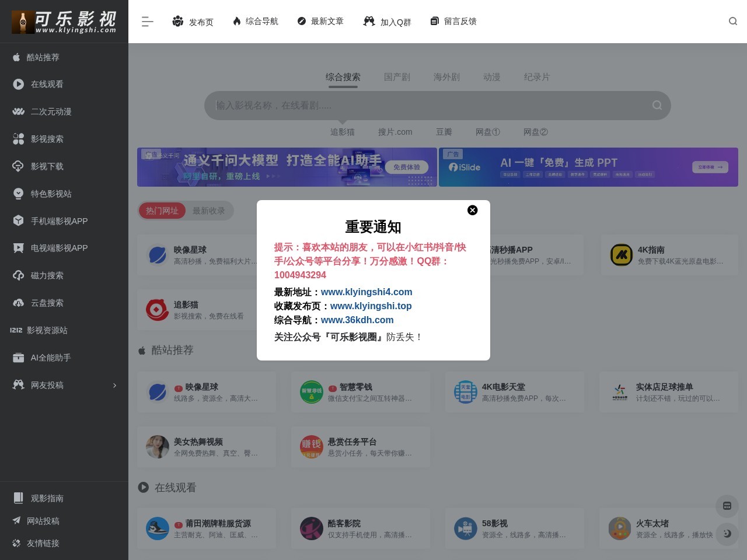The width and height of the screenshot is (747, 560).
Task: Open iSlide AI PPT ad banner
Action: coord(588,167)
